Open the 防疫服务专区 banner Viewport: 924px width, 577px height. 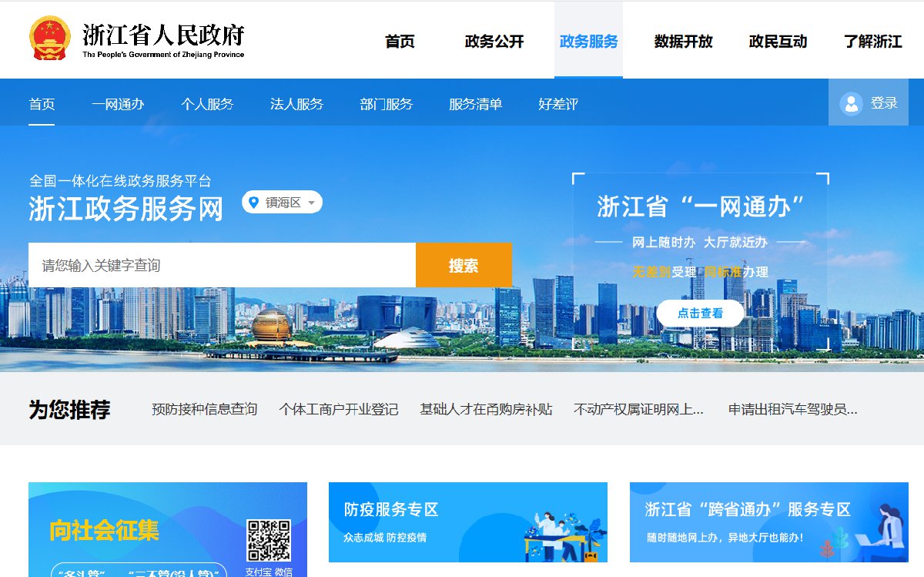pos(468,522)
